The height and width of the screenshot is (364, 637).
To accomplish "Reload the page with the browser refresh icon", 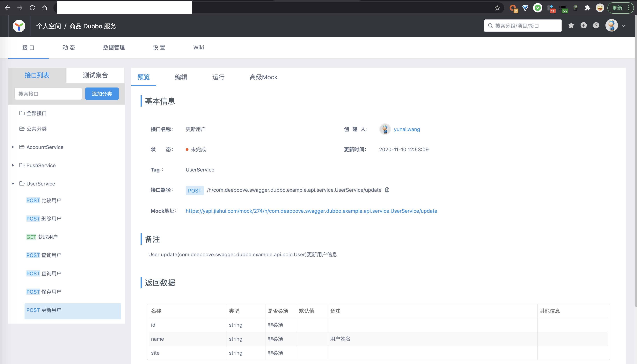I will click(x=32, y=8).
